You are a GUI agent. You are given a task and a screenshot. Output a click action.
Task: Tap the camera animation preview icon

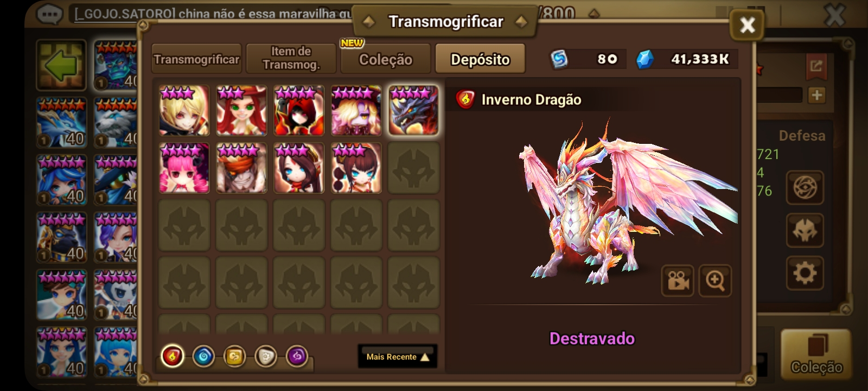point(678,281)
